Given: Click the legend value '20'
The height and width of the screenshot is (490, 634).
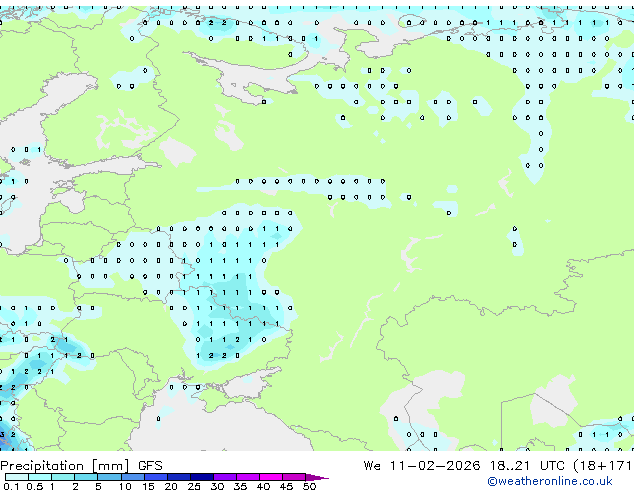Looking at the screenshot, I should (x=171, y=486).
